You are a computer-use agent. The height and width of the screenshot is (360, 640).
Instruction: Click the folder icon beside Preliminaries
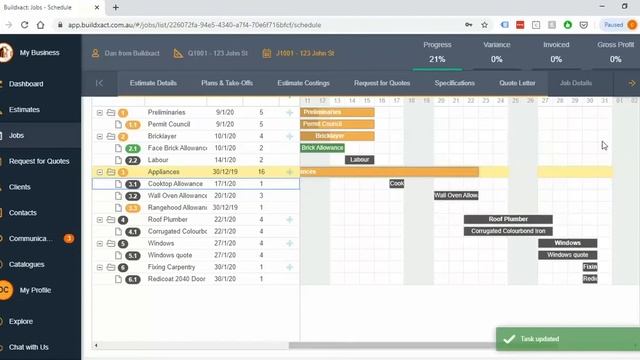coord(111,112)
